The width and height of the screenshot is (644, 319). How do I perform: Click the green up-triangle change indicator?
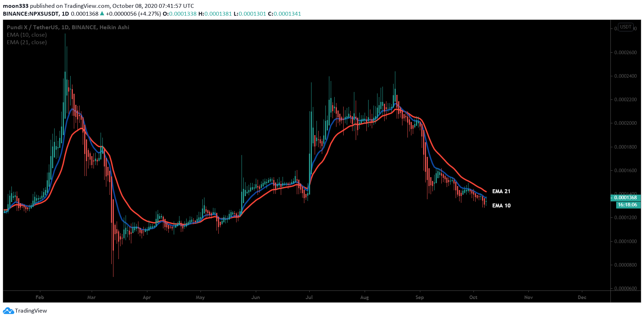102,14
